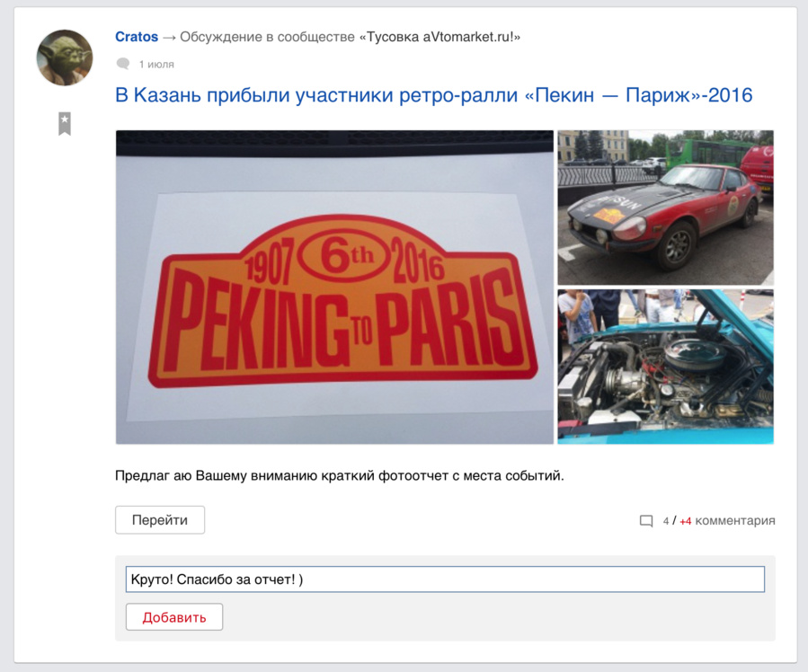This screenshot has width=808, height=672.
Task: Open Cratos user avatar (Yoda picture)
Action: [65, 57]
